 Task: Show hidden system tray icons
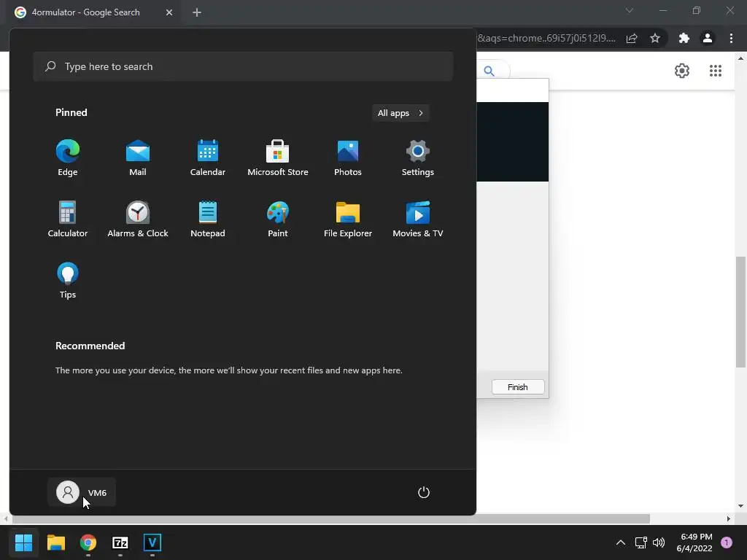tap(620, 542)
